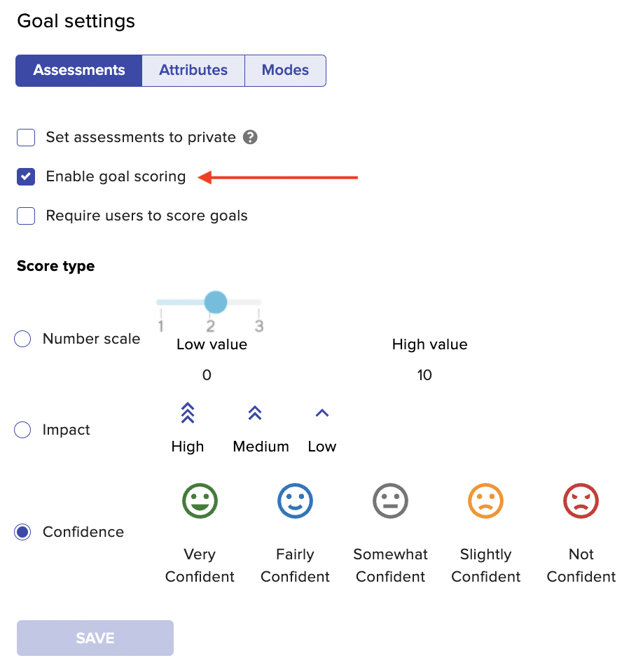Select the red Not Confident angry face
The image size is (636, 672).
(581, 500)
